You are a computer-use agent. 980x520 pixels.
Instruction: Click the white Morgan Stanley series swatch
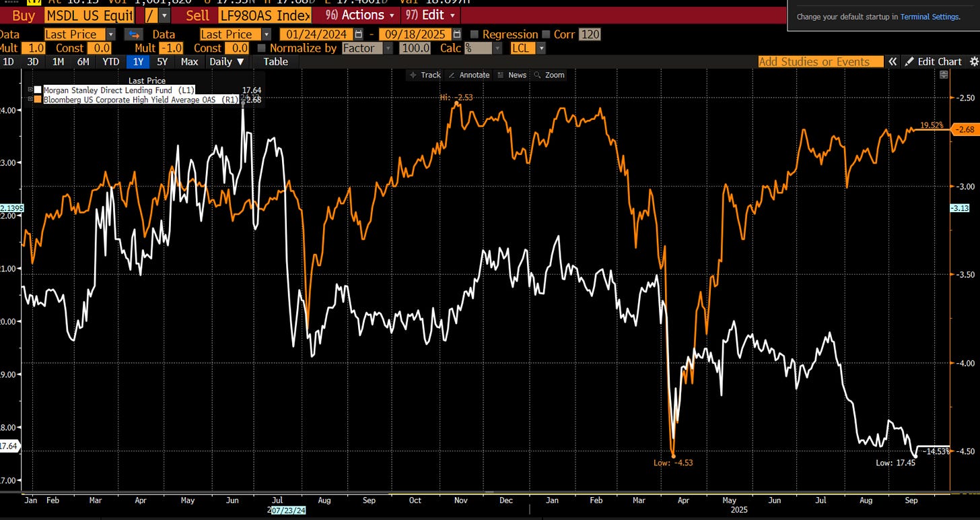pyautogui.click(x=38, y=89)
